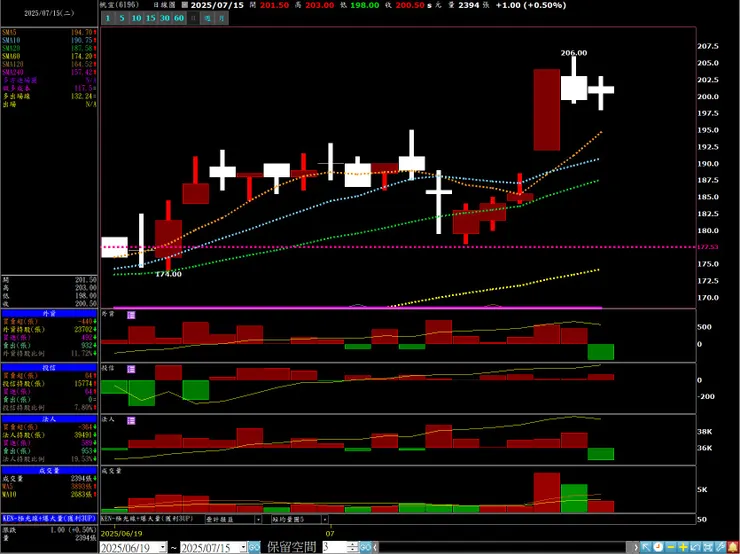Viewport: 740px width, 554px height.
Task: Click the 174.00 low price label
Action: (168, 274)
